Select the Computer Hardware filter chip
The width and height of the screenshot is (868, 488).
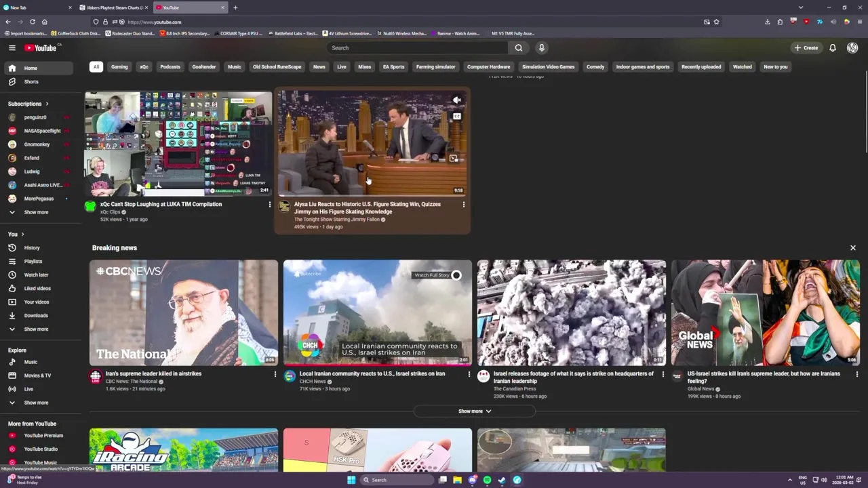(x=488, y=66)
